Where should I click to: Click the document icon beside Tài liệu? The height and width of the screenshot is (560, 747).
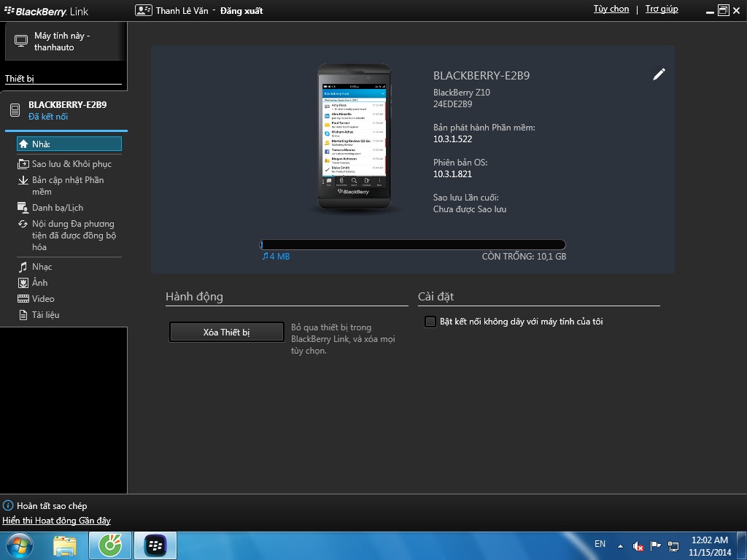23,315
